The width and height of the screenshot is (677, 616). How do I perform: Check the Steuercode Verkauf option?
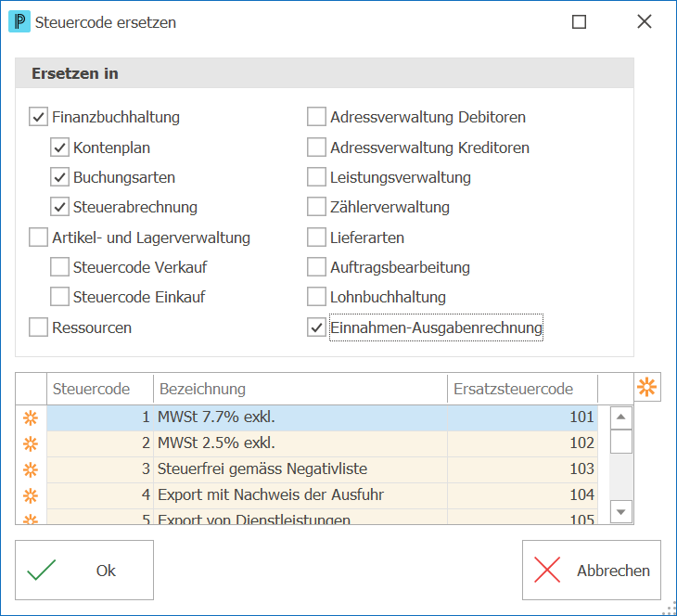(x=59, y=267)
